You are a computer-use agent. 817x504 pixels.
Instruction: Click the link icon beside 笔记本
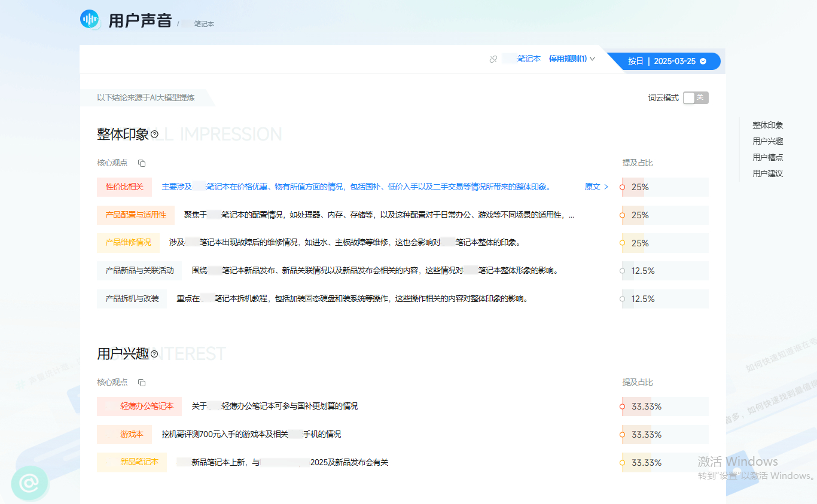coord(493,59)
